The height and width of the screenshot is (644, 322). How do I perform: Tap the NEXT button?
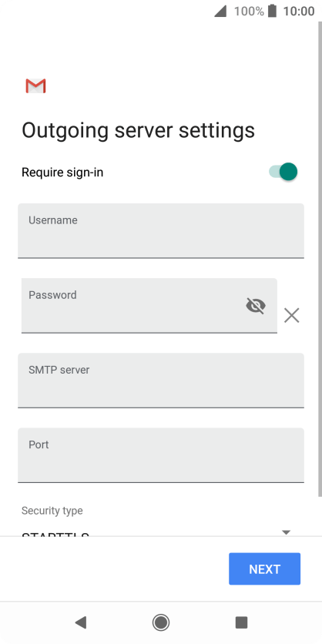264,569
